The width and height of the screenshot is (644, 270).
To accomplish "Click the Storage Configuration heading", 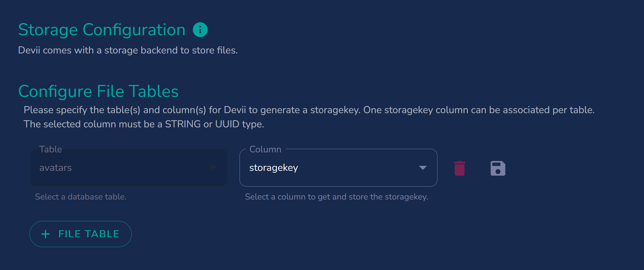I will point(102,29).
